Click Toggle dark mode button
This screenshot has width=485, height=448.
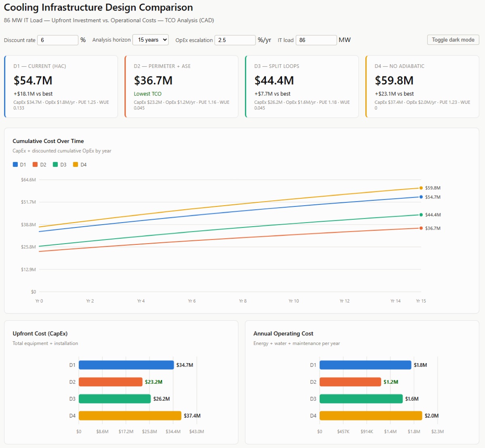[x=453, y=40]
